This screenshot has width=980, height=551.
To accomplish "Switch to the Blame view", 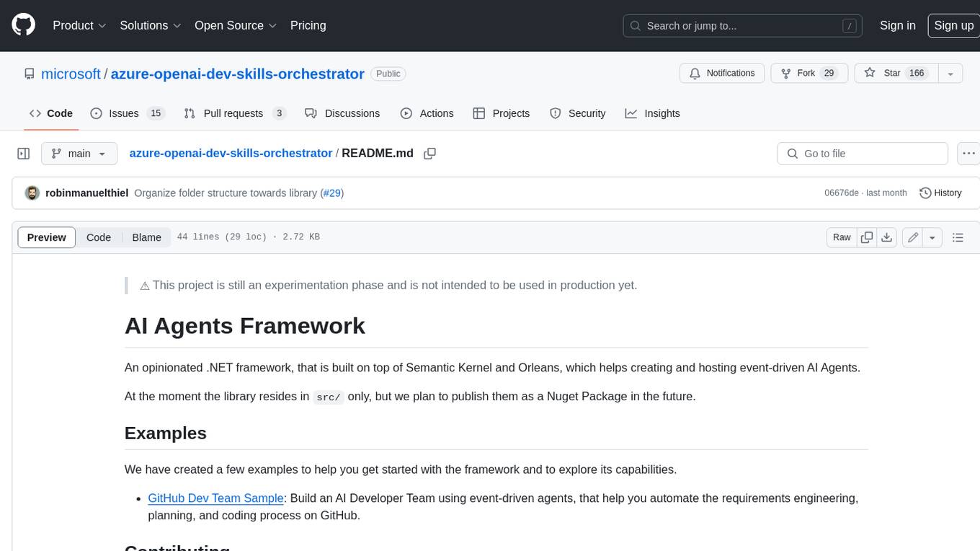I will pos(146,237).
